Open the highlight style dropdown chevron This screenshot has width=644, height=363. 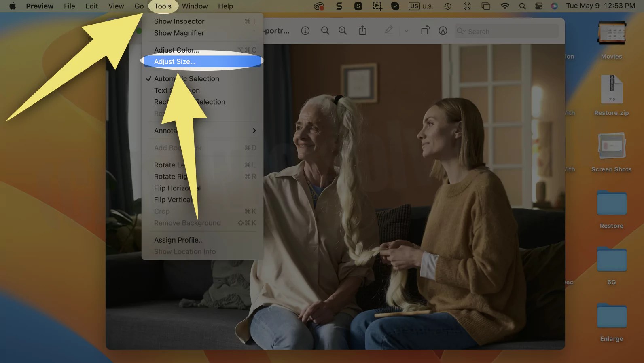pos(406,31)
